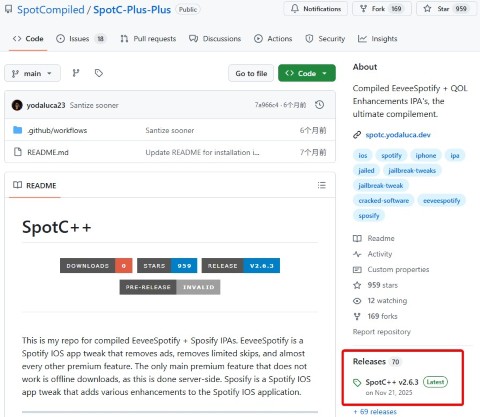Open SpotC++ v2.6.3 latest release
This screenshot has height=417, width=480.
(392, 382)
